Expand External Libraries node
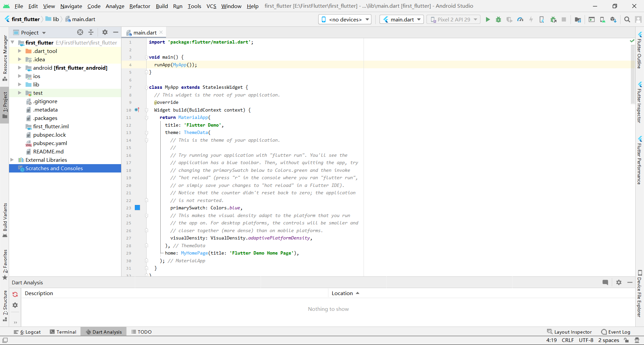 click(x=12, y=160)
